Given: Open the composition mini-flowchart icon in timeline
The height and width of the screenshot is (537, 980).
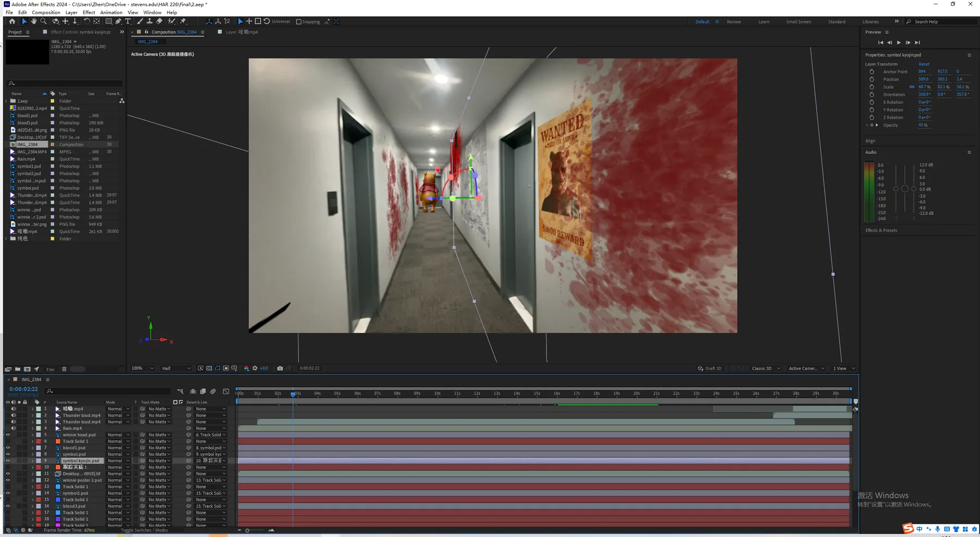Looking at the screenshot, I should (180, 391).
